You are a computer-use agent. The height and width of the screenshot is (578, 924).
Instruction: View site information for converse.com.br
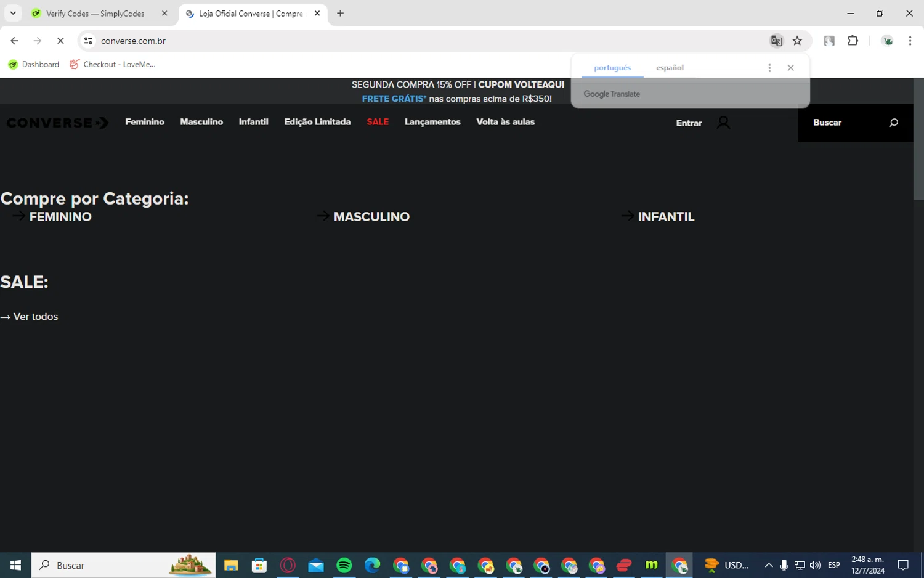click(88, 41)
